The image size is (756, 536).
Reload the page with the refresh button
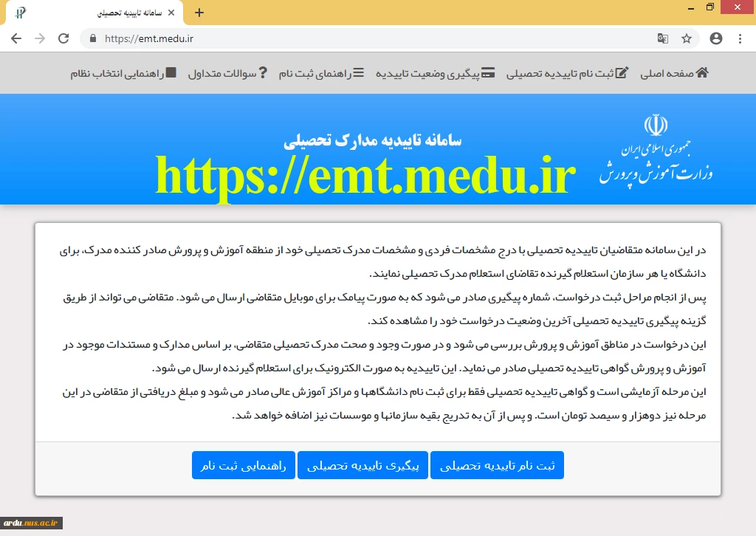tap(63, 38)
